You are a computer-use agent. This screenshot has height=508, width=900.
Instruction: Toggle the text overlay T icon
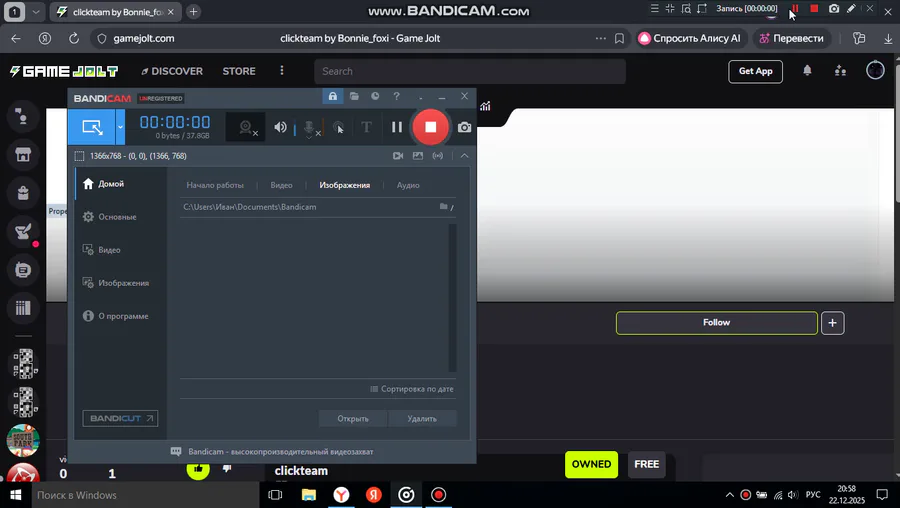(366, 127)
